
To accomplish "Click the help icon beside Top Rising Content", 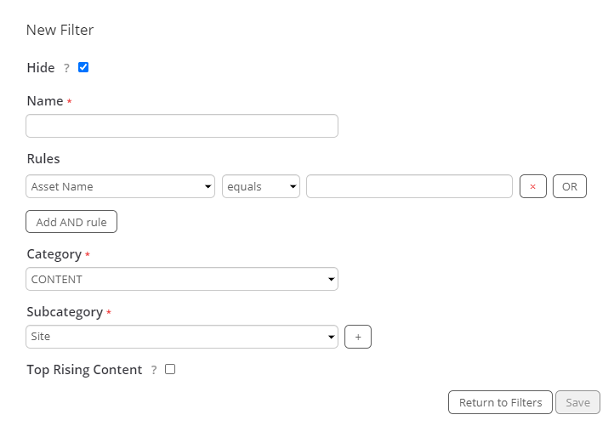I will [x=154, y=370].
